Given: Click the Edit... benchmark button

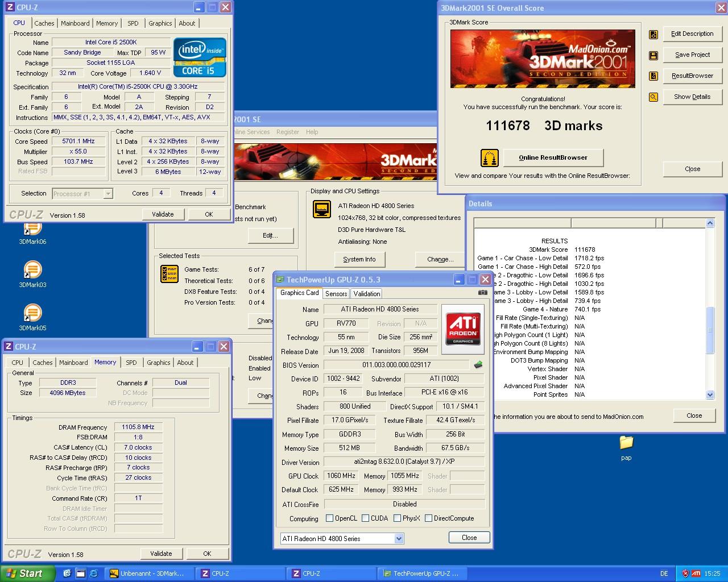Looking at the screenshot, I should click(270, 235).
